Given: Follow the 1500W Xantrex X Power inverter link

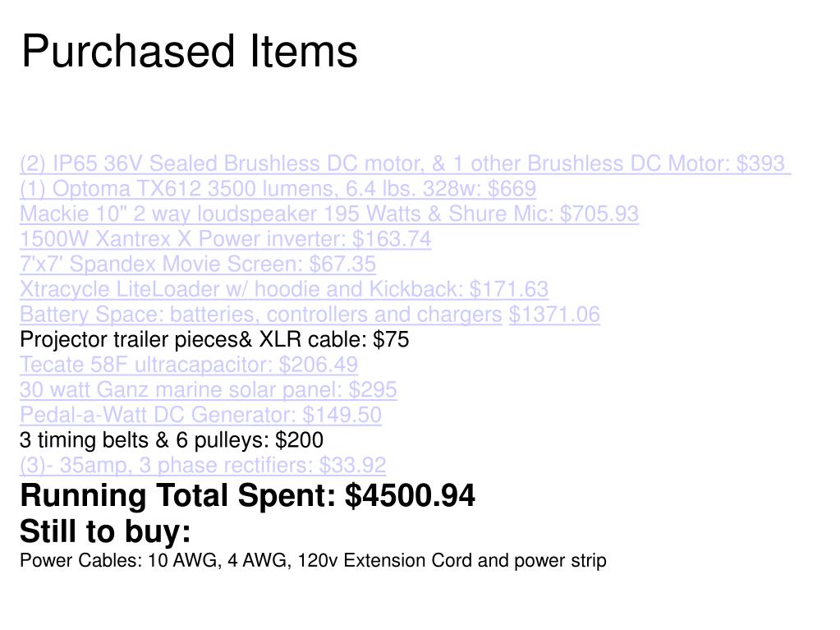Looking at the screenshot, I should [226, 239].
